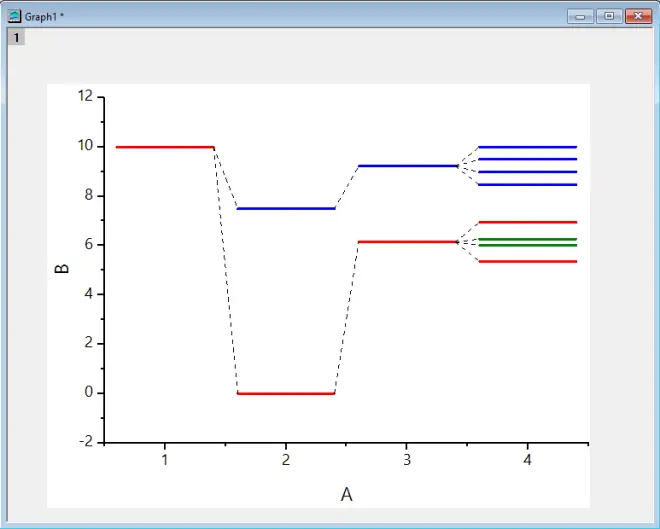Minimize the Graph1 window
This screenshot has height=529, width=660.
[580, 16]
